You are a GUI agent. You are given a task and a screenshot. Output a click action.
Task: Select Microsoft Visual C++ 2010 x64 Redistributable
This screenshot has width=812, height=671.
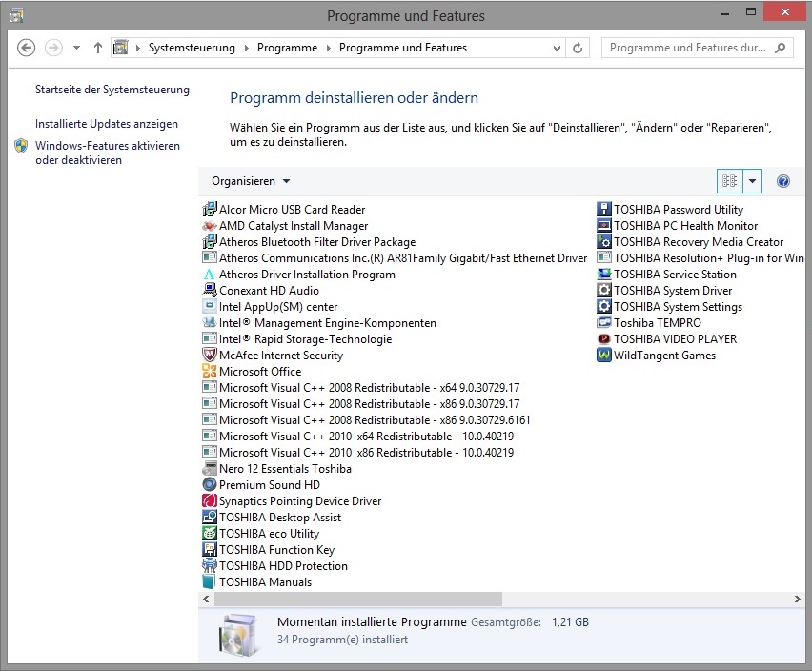click(357, 436)
